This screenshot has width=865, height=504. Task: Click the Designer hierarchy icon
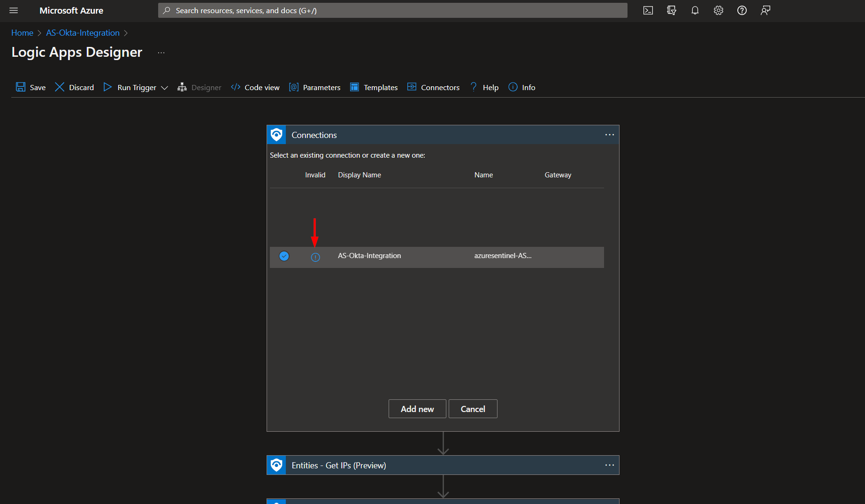(182, 87)
